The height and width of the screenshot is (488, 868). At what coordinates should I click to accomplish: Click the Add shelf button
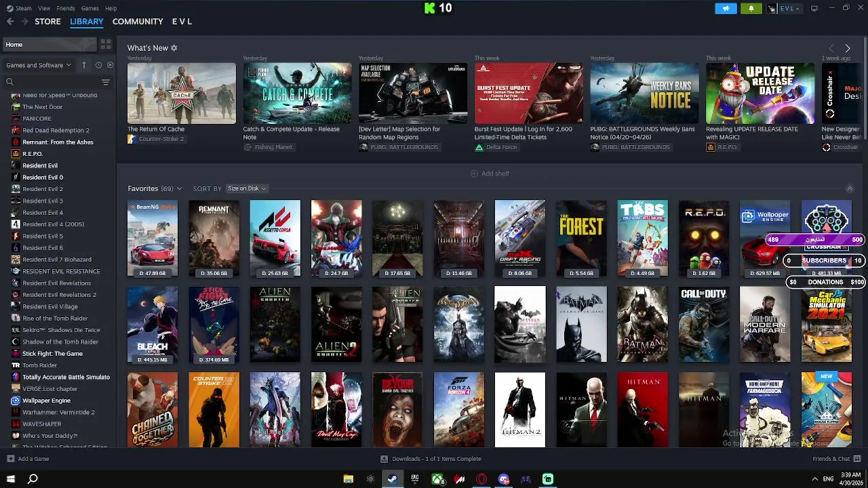tap(490, 174)
